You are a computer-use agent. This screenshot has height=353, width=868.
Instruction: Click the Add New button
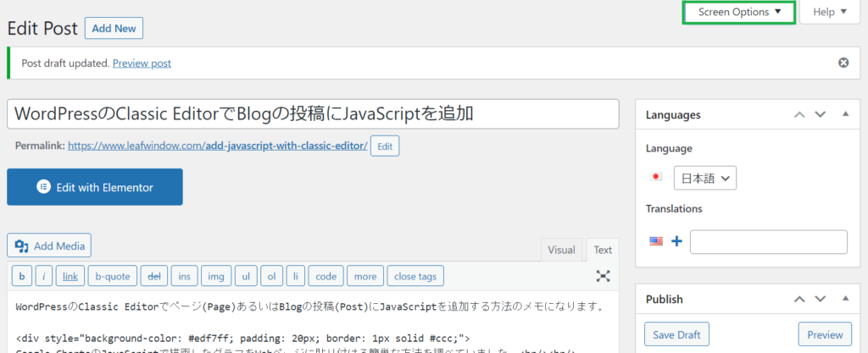coord(114,28)
